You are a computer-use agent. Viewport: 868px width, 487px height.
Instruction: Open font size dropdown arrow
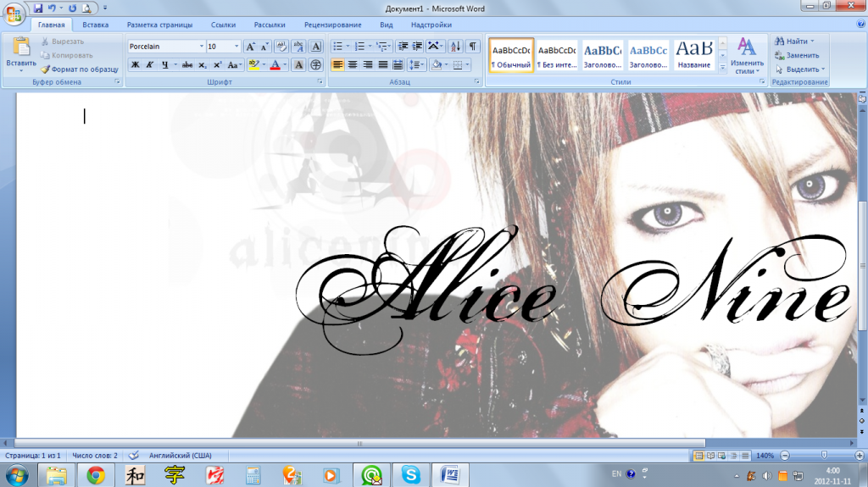(236, 47)
